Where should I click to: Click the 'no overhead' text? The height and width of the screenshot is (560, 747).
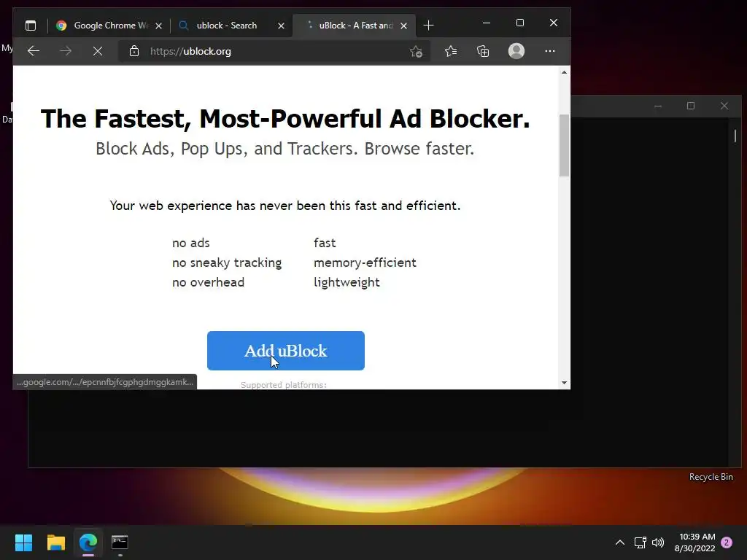point(208,282)
